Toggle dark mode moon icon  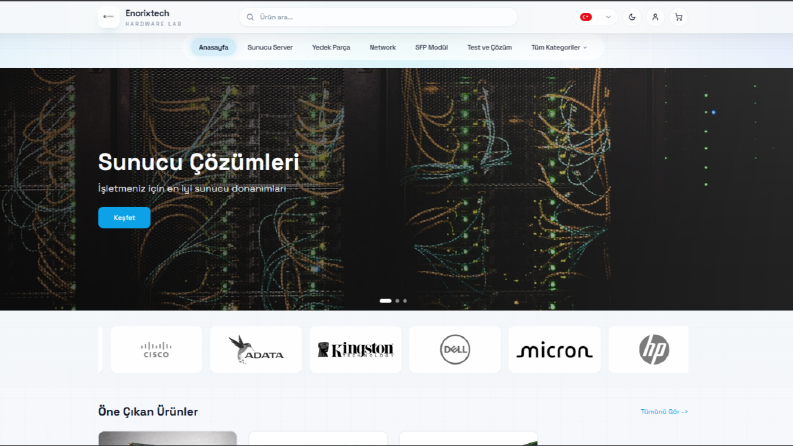coord(632,17)
